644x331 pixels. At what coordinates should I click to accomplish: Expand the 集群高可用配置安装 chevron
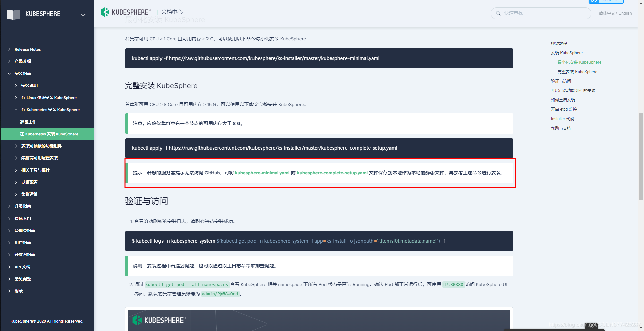[x=16, y=158]
